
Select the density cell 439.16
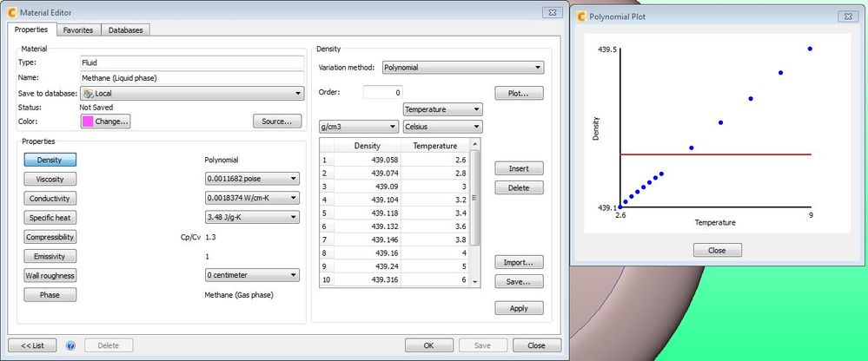pyautogui.click(x=368, y=253)
